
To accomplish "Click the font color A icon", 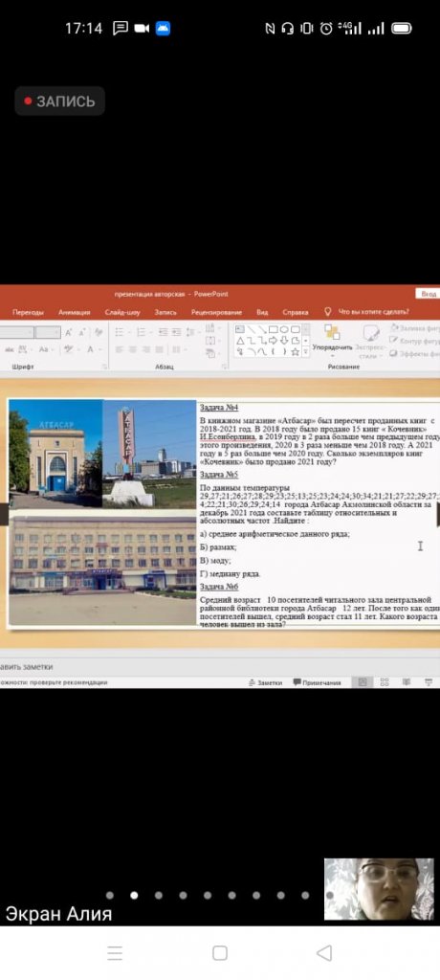I will click(93, 350).
